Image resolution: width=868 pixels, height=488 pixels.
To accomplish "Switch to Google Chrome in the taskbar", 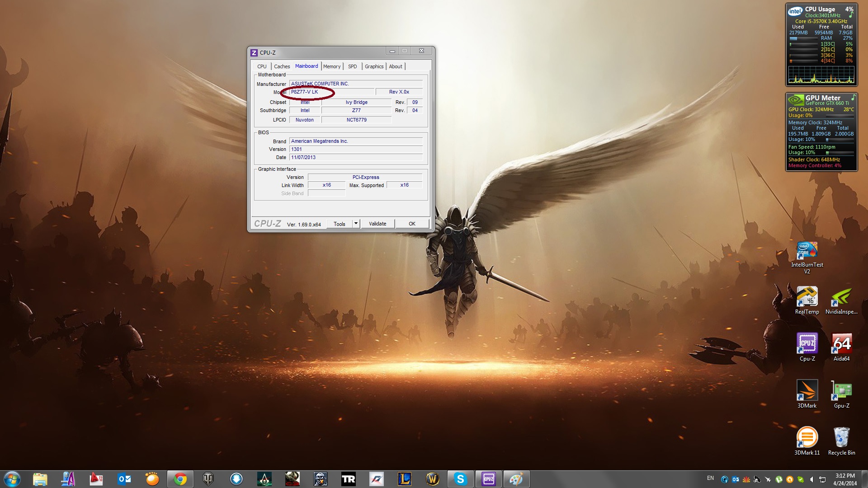I will (180, 479).
